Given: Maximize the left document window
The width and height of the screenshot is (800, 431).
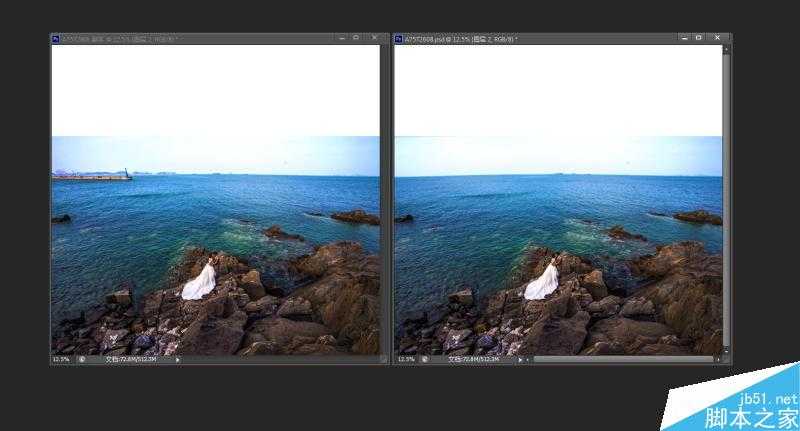Looking at the screenshot, I should pyautogui.click(x=356, y=38).
